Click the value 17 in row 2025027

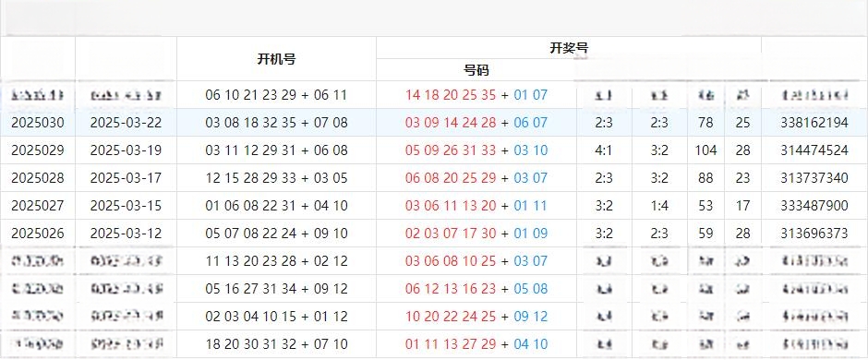coord(743,206)
